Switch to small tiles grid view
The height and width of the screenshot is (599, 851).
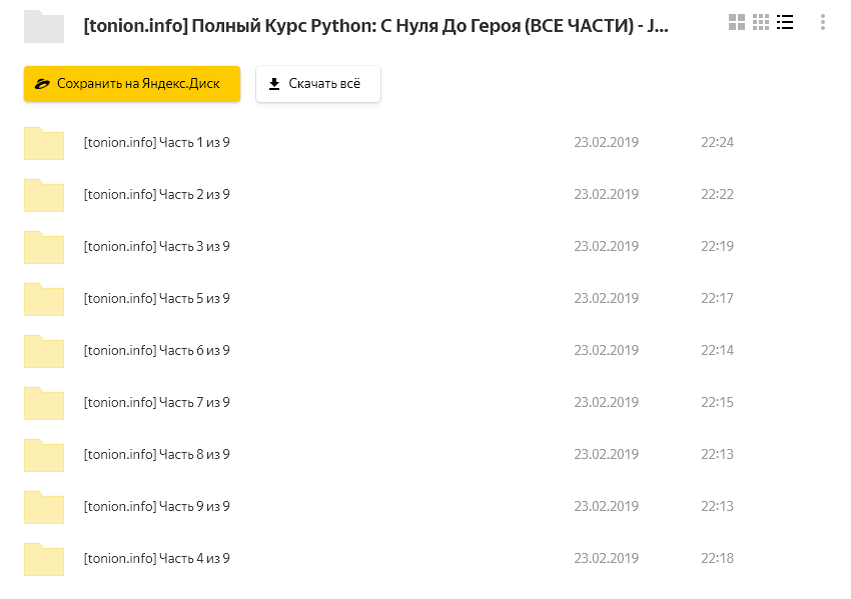(761, 22)
